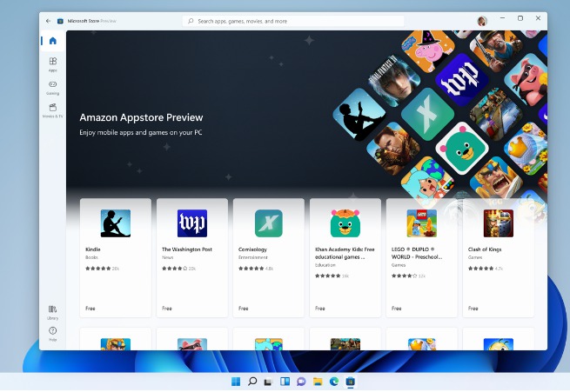Click the star rating on the LEGO DUPLO card

coord(404,276)
